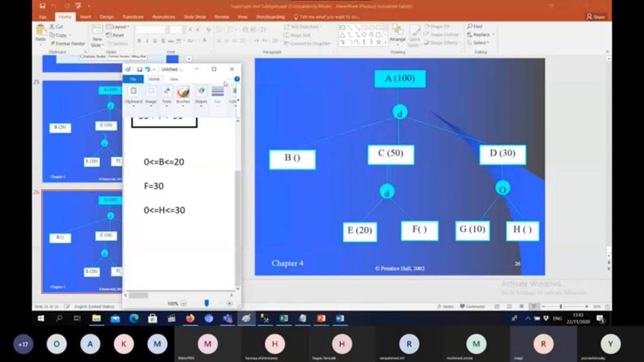Toggle Bold formatting in PowerPoint
This screenshot has height=362, width=644.
(138, 41)
